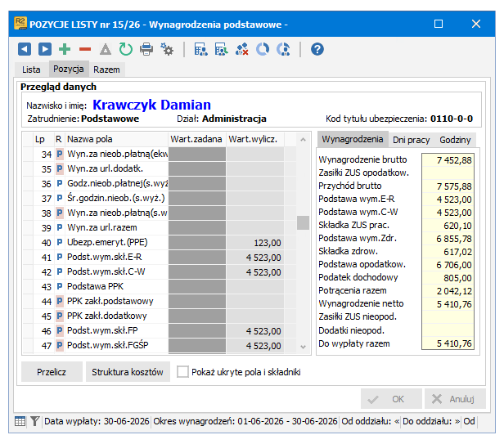Click the table grid icon in status bar
Image resolution: width=504 pixels, height=444 pixels.
click(x=20, y=421)
